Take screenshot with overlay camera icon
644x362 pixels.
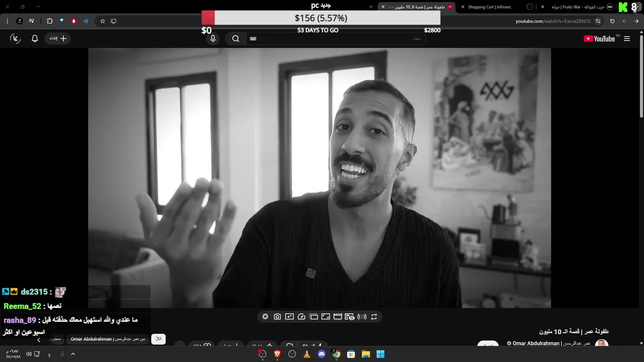point(277,317)
